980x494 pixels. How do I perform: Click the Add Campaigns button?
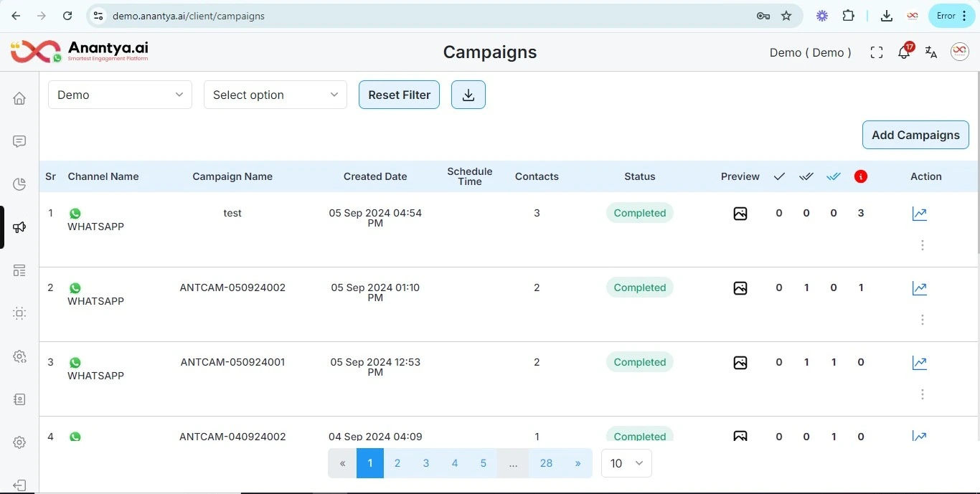click(915, 135)
